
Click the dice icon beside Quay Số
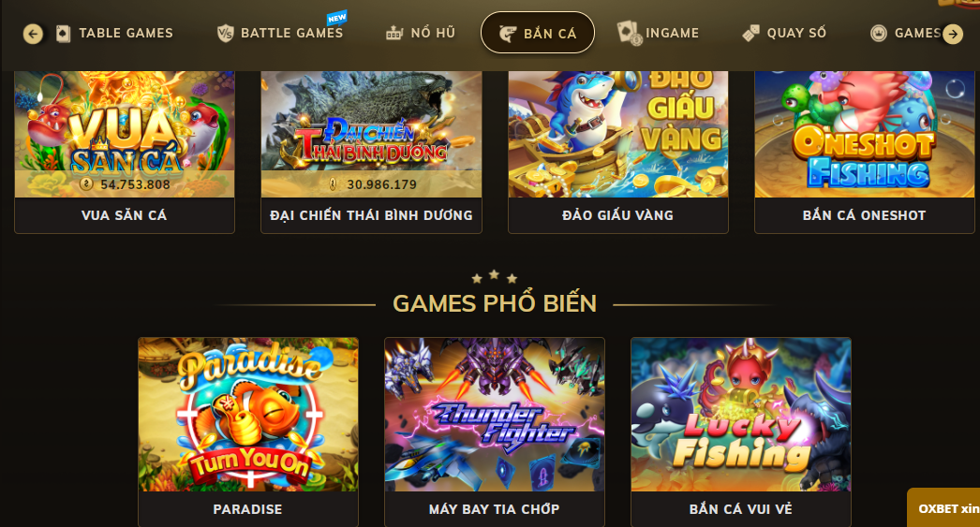[750, 34]
